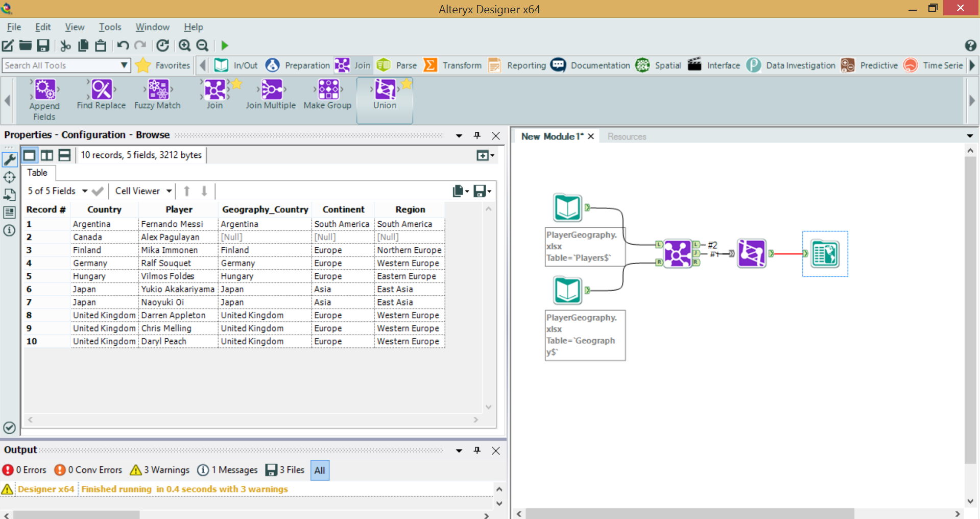This screenshot has width=980, height=519.
Task: Expand the 5 of 5 Fields dropdown
Action: pyautogui.click(x=85, y=191)
